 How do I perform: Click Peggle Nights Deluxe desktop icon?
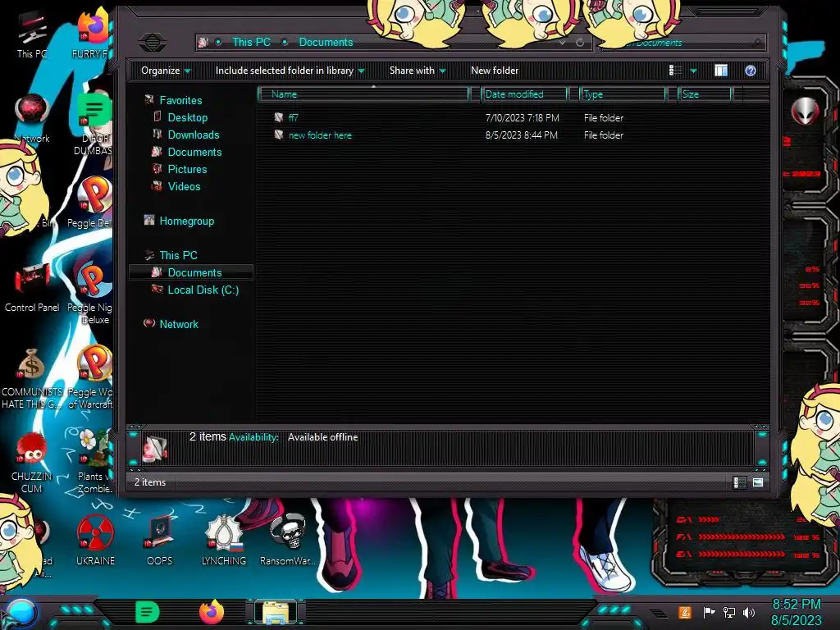[x=92, y=292]
